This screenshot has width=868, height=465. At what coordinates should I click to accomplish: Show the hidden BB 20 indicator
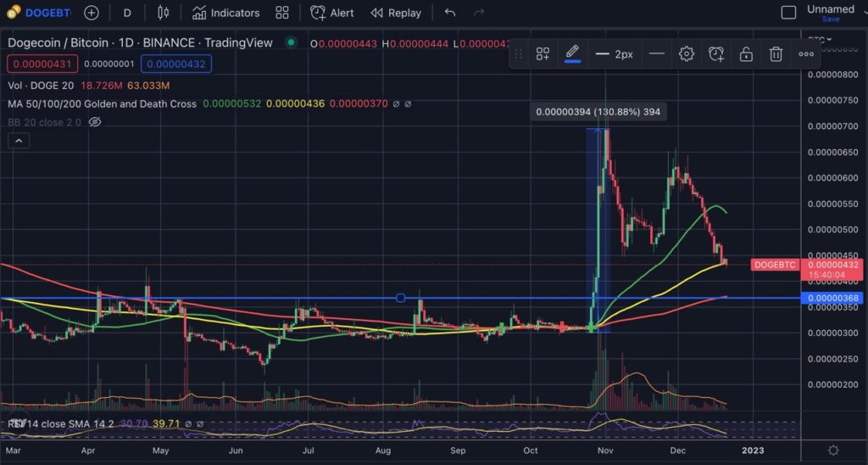(x=95, y=122)
